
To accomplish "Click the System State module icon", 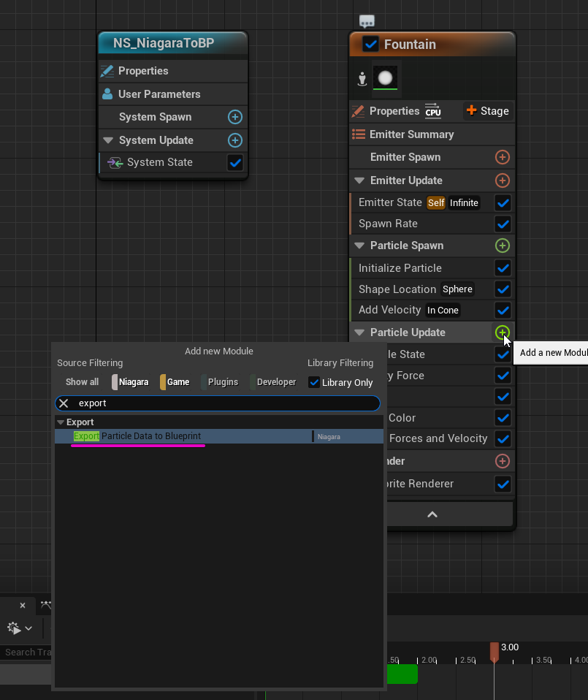I will coord(115,162).
